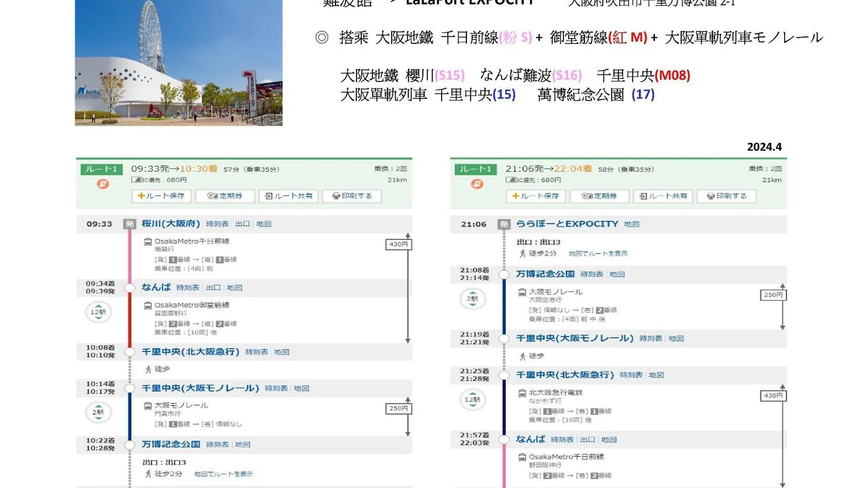
Task: Open 時刻表 next to 桜川(大阪府)
Action: 217,224
